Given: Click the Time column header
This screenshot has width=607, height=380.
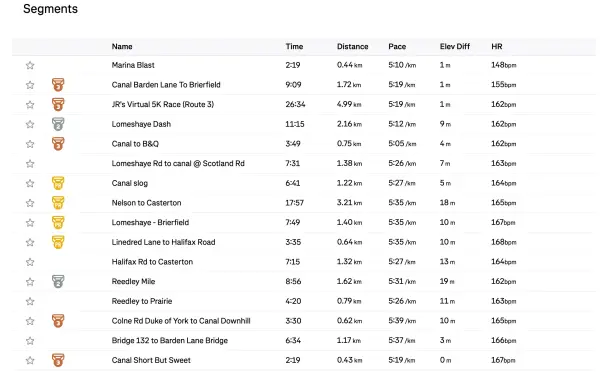Looking at the screenshot, I should pyautogui.click(x=294, y=46).
